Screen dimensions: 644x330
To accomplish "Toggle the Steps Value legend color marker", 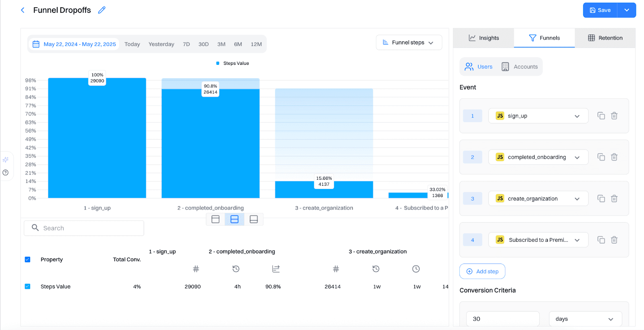I will coord(218,63).
